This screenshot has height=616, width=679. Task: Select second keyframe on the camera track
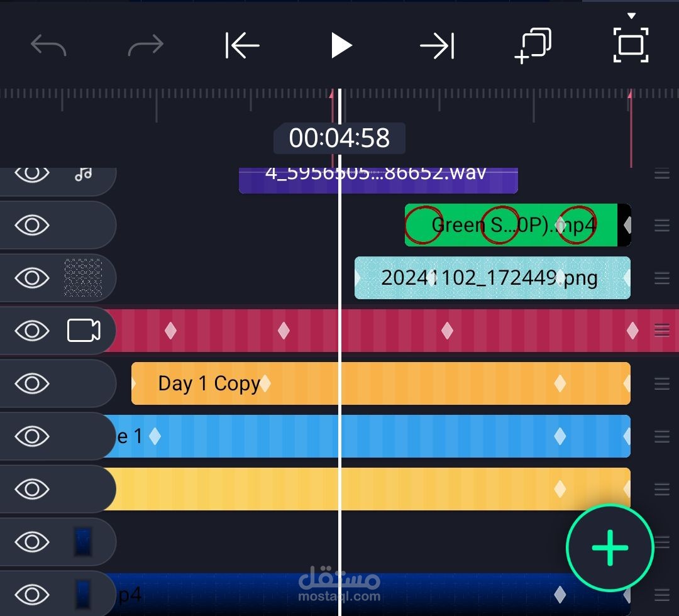[284, 331]
